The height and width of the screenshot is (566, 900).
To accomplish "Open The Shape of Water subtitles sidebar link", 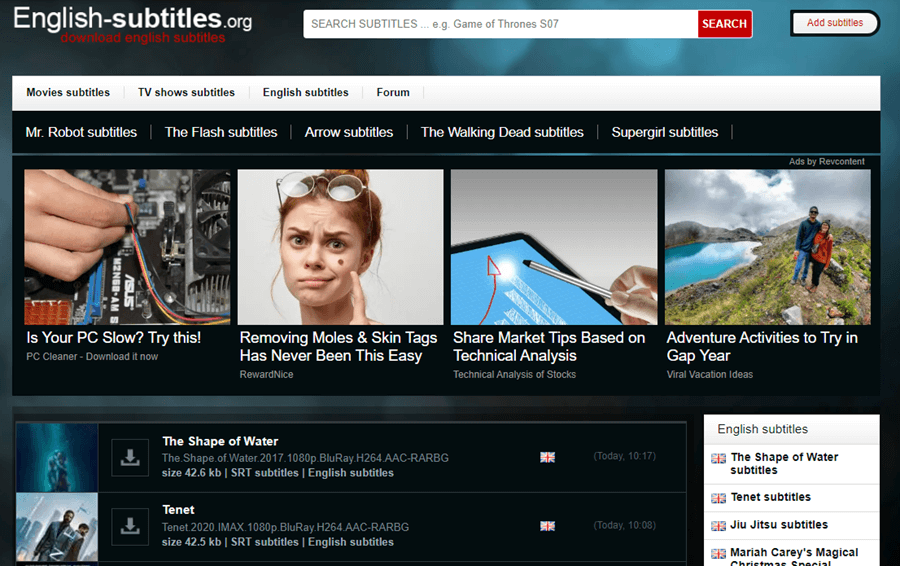I will pyautogui.click(x=784, y=464).
